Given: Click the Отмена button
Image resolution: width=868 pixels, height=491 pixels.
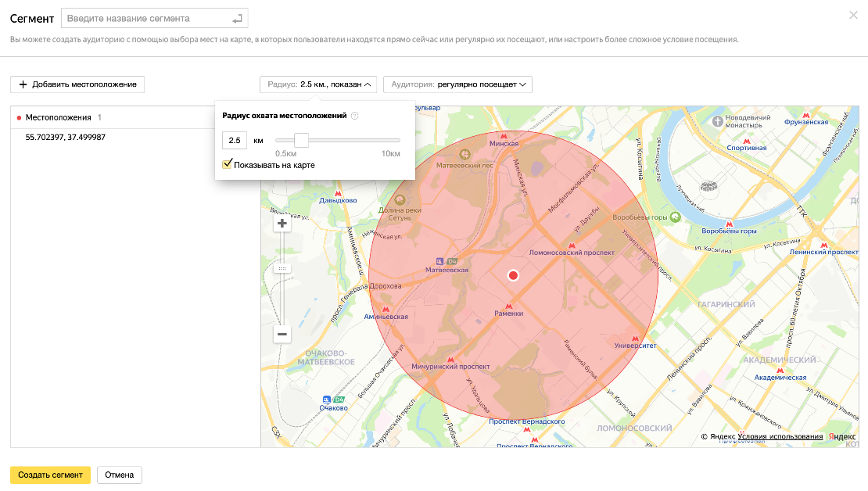Looking at the screenshot, I should (x=120, y=475).
